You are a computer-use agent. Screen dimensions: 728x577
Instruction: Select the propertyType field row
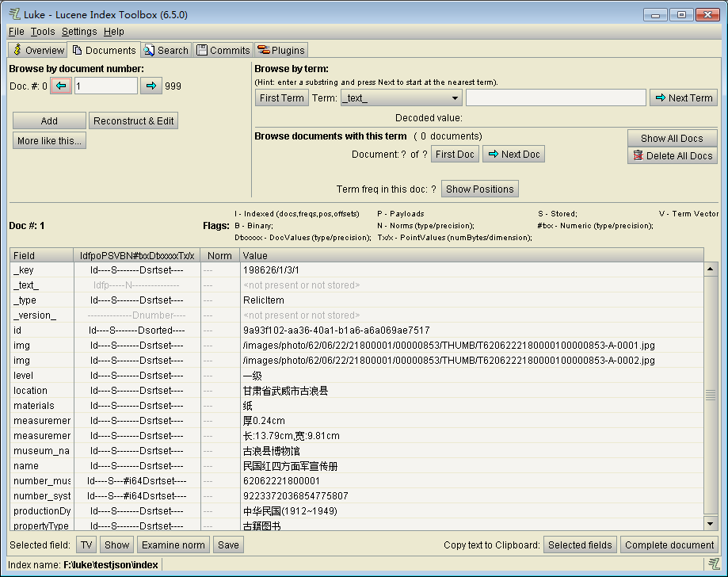tap(356, 525)
